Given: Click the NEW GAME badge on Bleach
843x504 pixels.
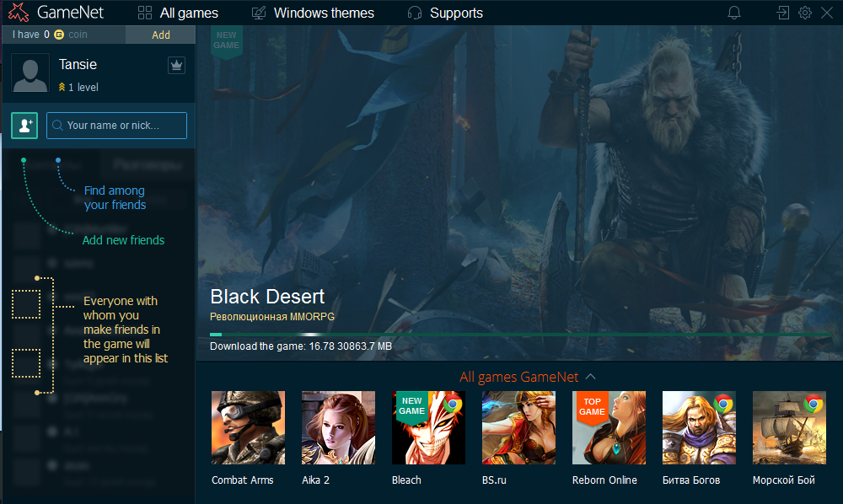Looking at the screenshot, I should (x=412, y=407).
